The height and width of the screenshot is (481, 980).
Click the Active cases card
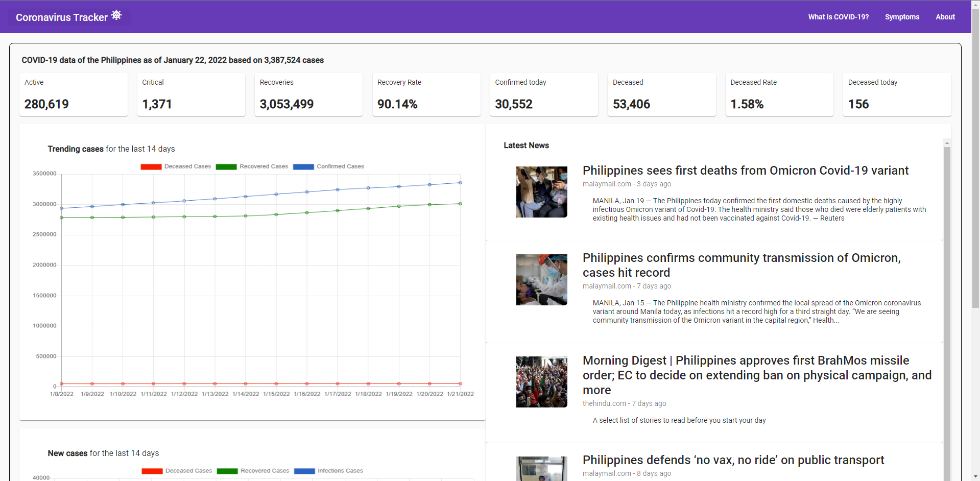[x=74, y=94]
